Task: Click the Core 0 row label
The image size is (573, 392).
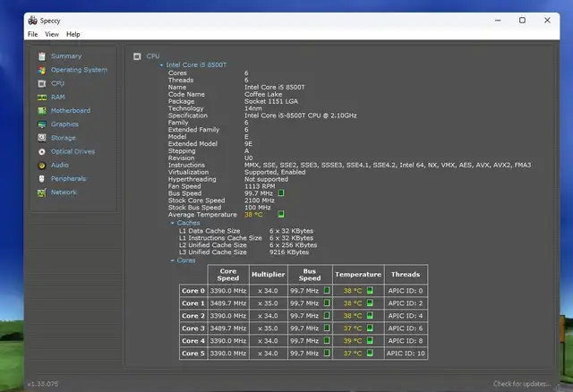Action: coord(193,291)
